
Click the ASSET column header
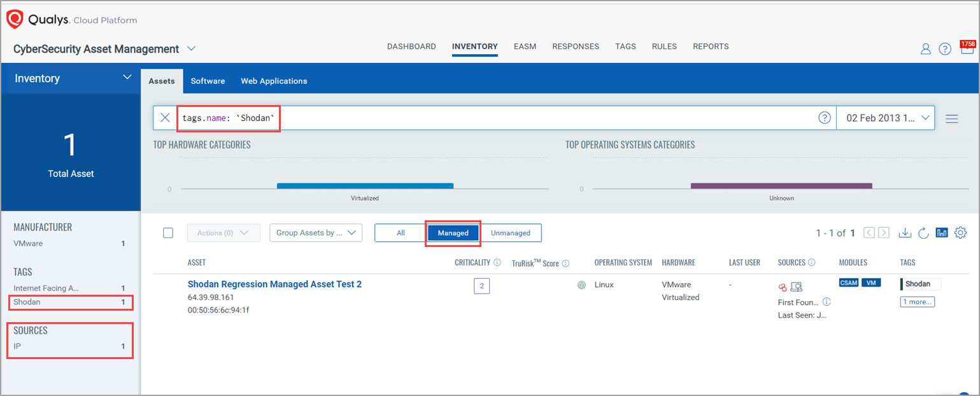click(x=197, y=262)
